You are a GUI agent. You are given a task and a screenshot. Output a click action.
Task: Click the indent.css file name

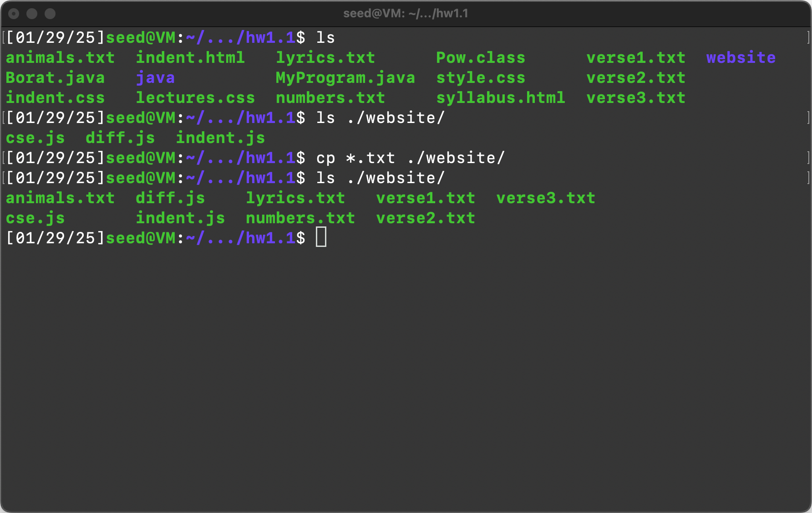tap(55, 98)
